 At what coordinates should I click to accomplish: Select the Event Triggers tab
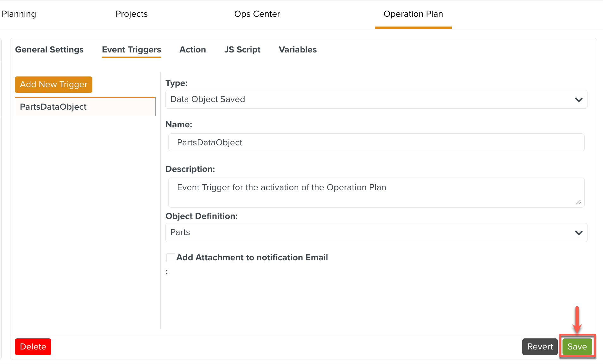coord(131,50)
